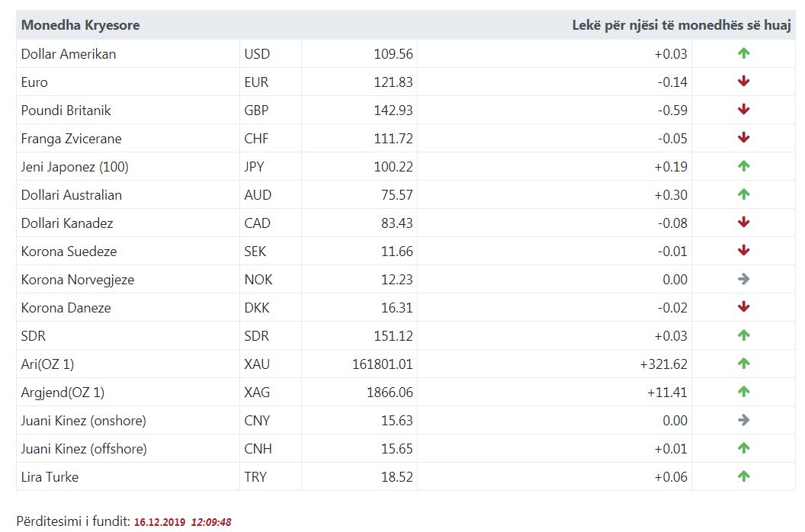The height and width of the screenshot is (532, 805).
Task: Click the last update date 16.12.2019
Action: pos(159,522)
